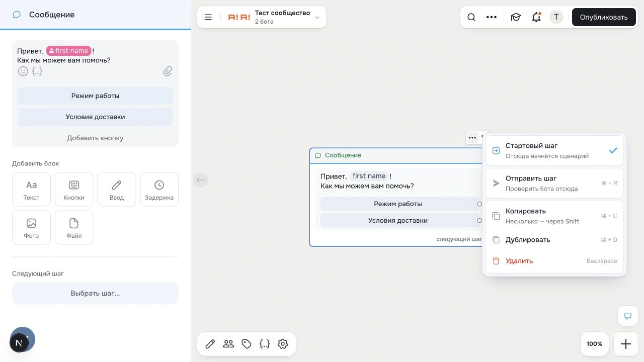Open the Выбрать шаг... selector
The image size is (644, 362).
point(95,293)
